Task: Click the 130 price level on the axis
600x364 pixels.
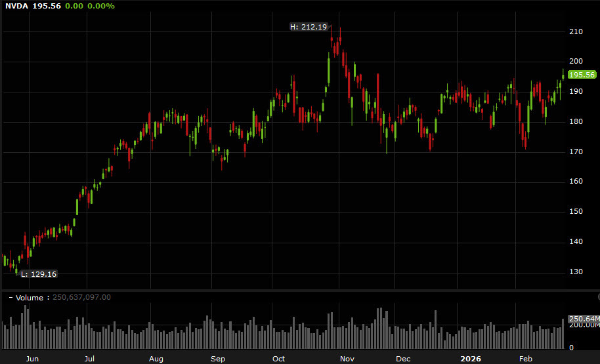Action: pos(576,272)
